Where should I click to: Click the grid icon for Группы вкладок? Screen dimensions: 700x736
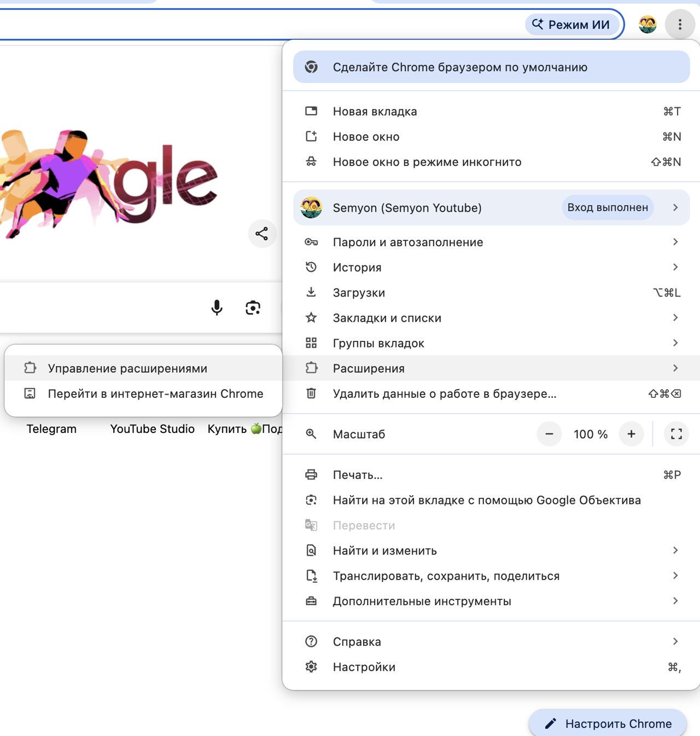(x=311, y=343)
